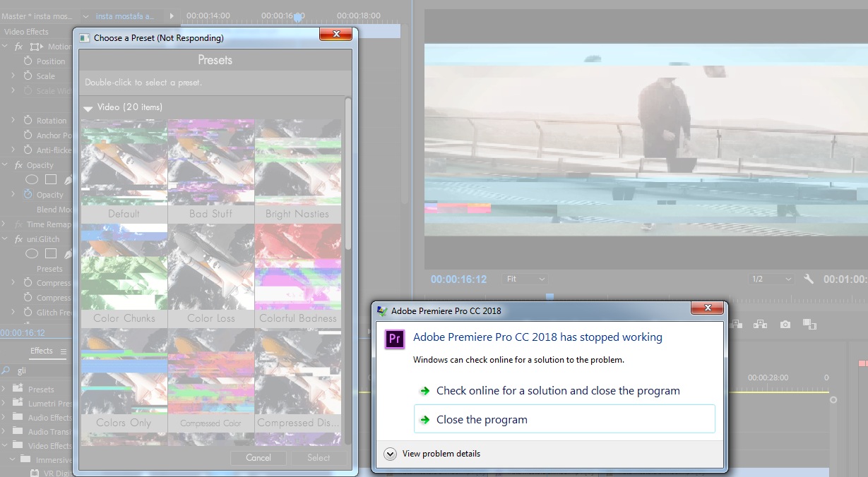Click the Effects search field containing gli
The image size is (868, 477).
42,370
